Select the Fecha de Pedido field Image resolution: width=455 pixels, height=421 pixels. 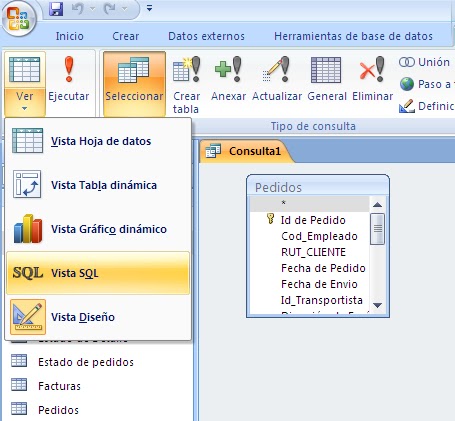[x=310, y=268]
